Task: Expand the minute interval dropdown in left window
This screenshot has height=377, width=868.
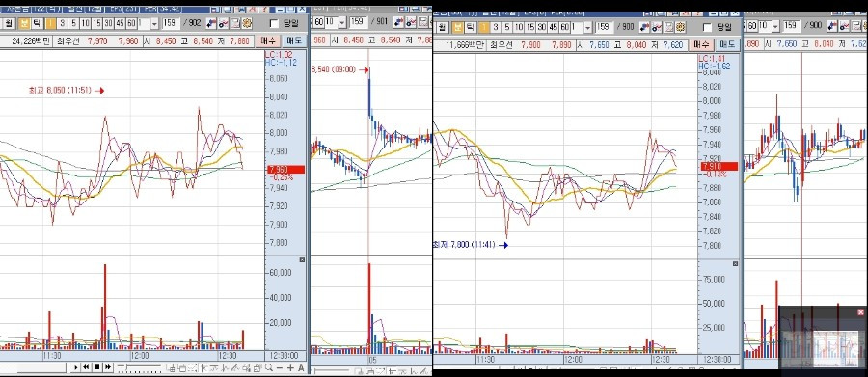Action: coord(154,24)
